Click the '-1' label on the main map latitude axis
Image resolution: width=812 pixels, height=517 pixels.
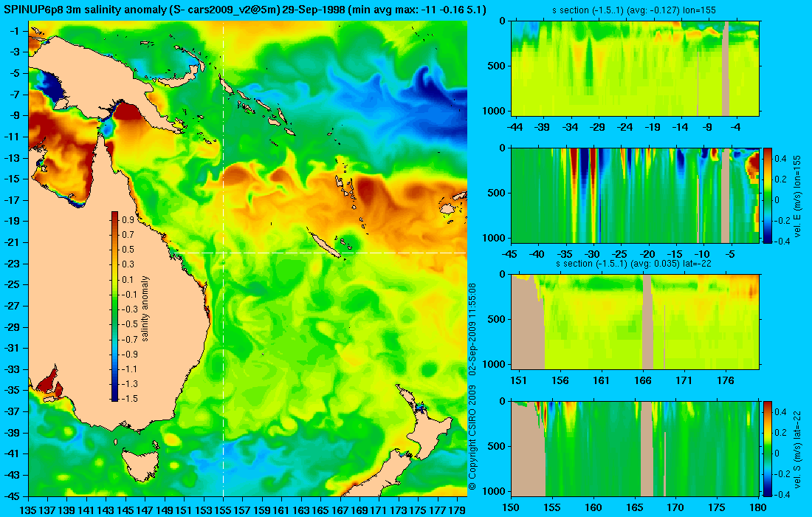click(15, 31)
